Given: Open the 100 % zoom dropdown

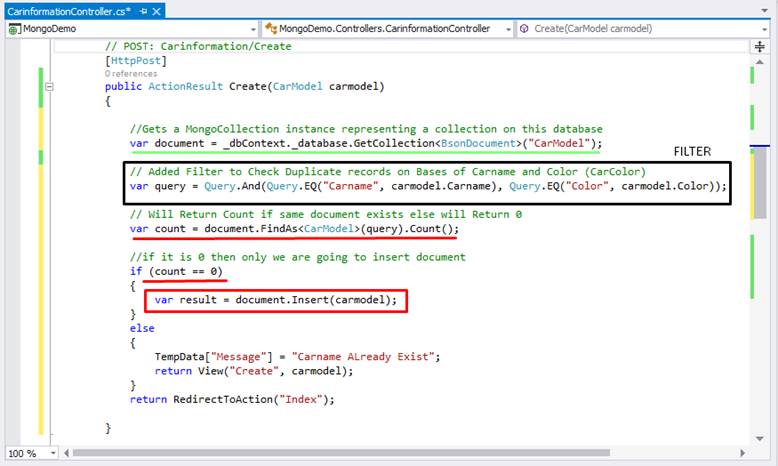Looking at the screenshot, I should (53, 453).
